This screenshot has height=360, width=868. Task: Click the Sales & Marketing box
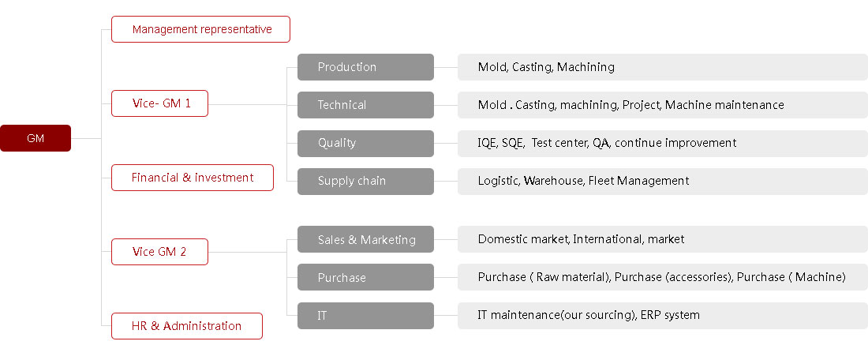365,239
